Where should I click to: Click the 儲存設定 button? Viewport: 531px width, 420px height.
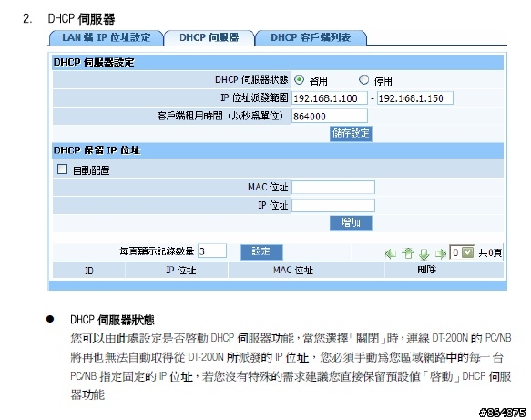point(351,133)
